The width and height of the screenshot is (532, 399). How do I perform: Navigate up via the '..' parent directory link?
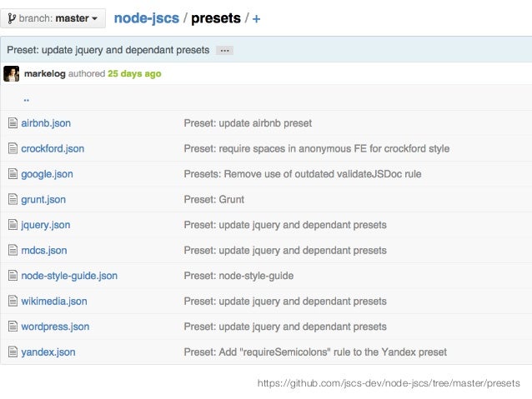tap(27, 98)
